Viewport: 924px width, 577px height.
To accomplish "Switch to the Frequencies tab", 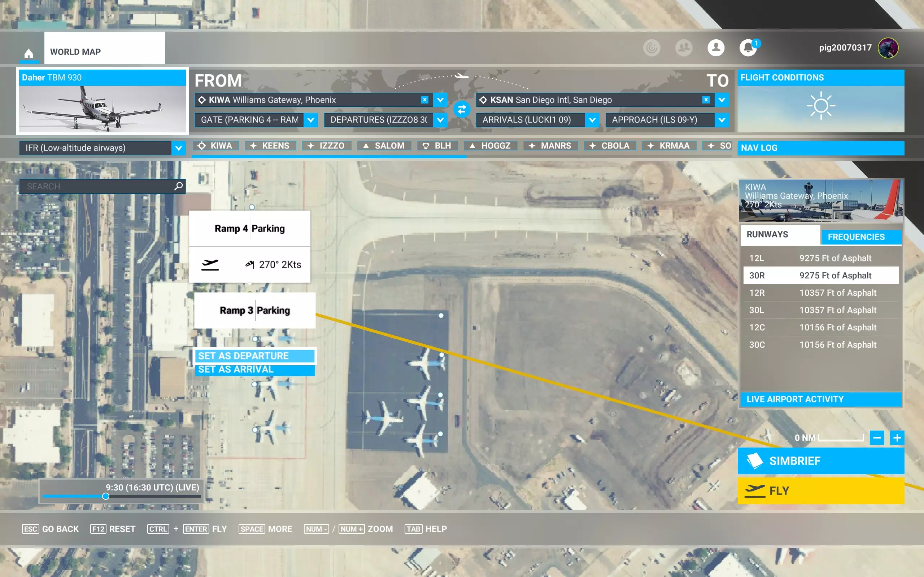I will pos(856,237).
